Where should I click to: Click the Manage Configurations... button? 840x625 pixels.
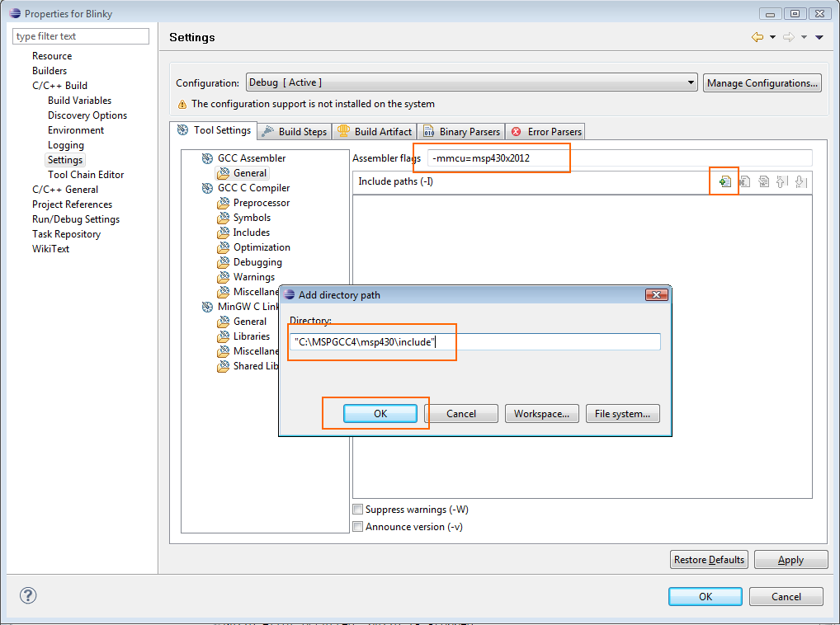click(x=762, y=82)
